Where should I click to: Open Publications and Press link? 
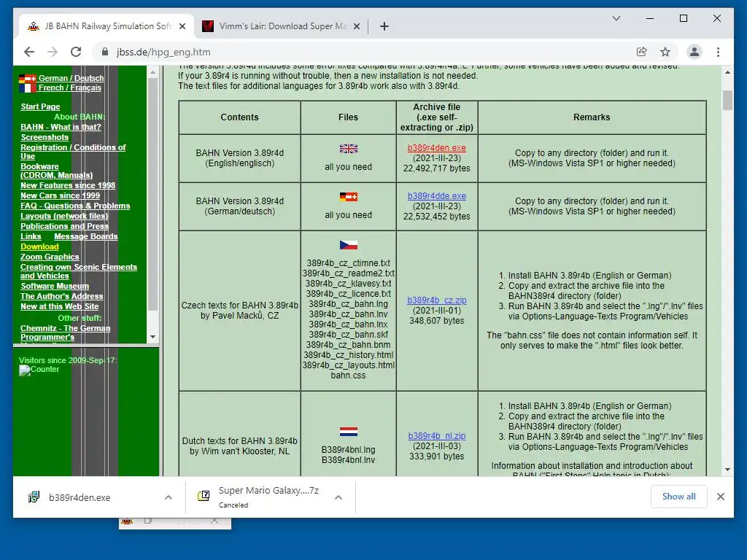[x=64, y=226]
